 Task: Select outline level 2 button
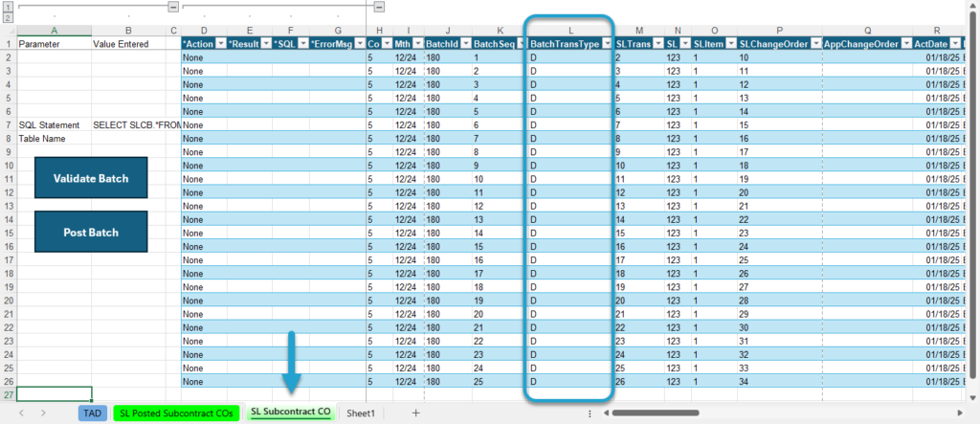coord(8,17)
